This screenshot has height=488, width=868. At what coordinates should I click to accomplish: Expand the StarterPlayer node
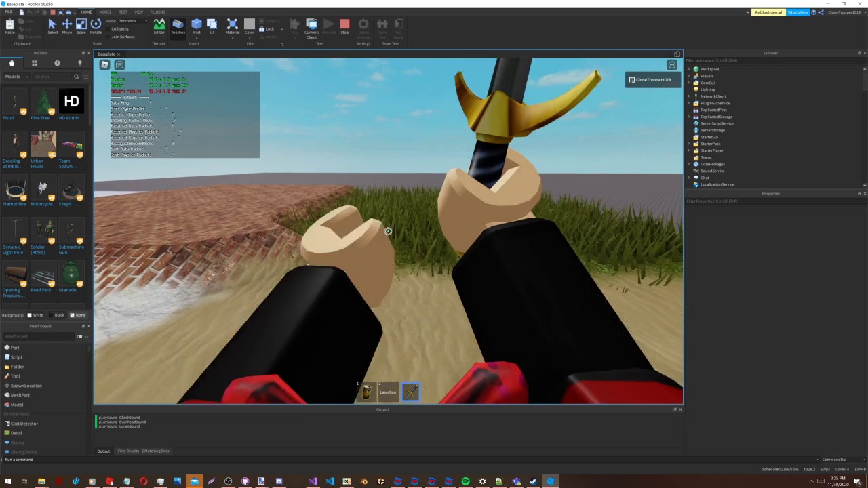[x=689, y=150]
